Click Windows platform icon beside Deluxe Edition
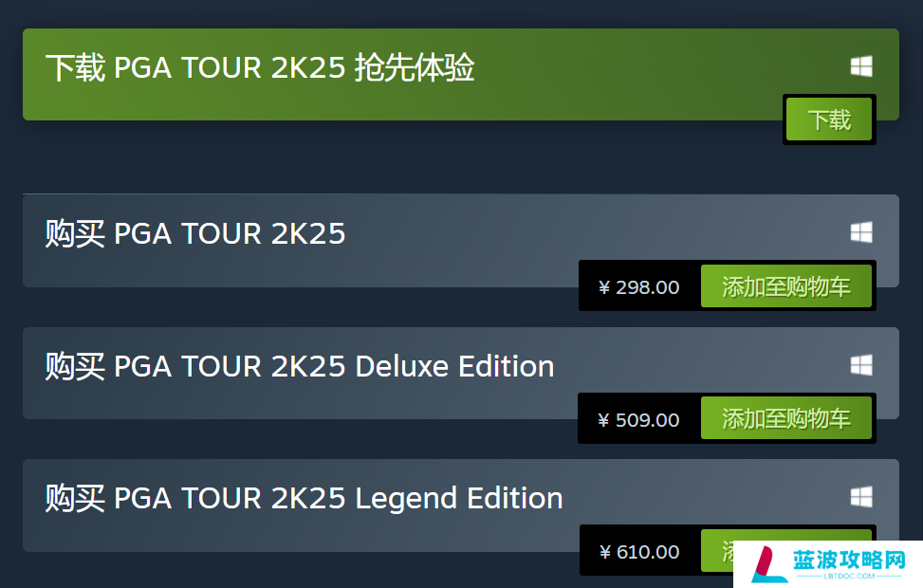 coord(861,365)
